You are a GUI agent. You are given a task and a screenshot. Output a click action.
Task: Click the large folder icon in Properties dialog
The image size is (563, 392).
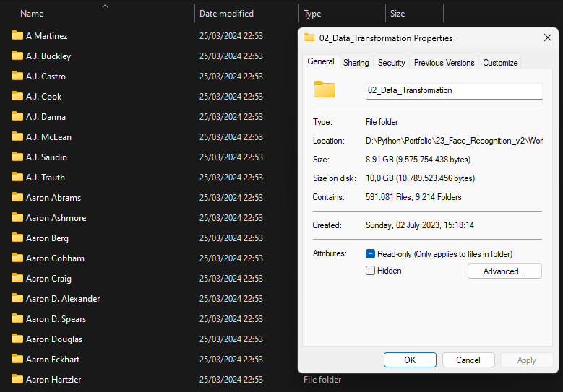tap(325, 90)
